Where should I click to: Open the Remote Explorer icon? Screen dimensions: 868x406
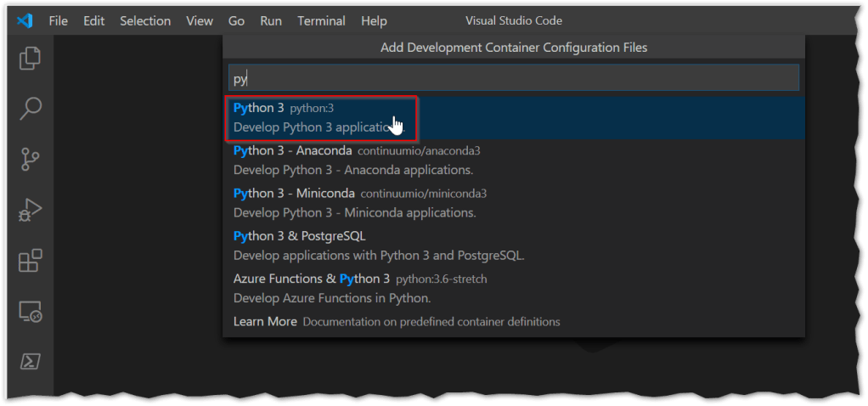31,312
